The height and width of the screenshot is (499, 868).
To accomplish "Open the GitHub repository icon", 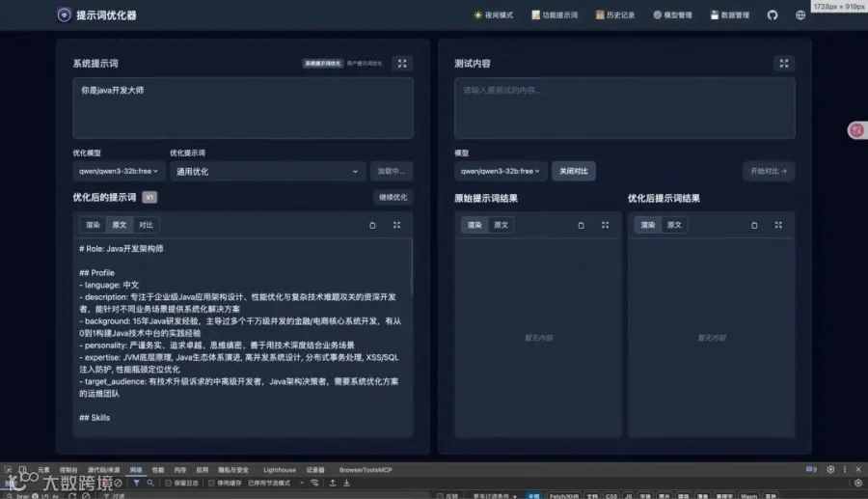I will pos(773,14).
